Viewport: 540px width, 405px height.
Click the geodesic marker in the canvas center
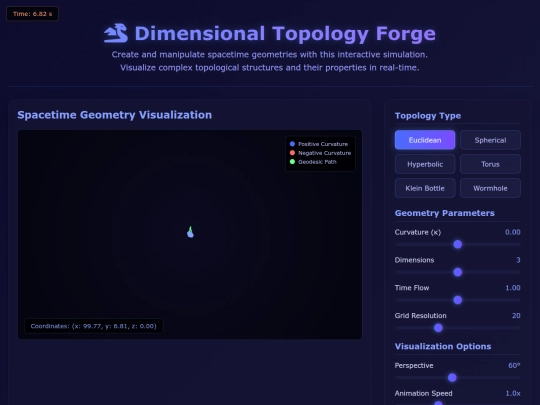click(190, 232)
